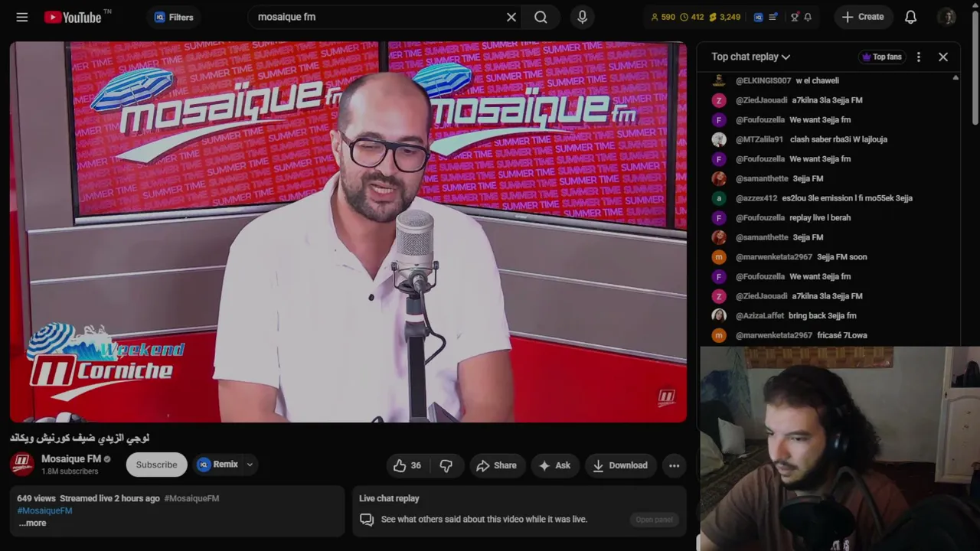Click the Remix button
This screenshot has width=980, height=551.
click(x=218, y=465)
